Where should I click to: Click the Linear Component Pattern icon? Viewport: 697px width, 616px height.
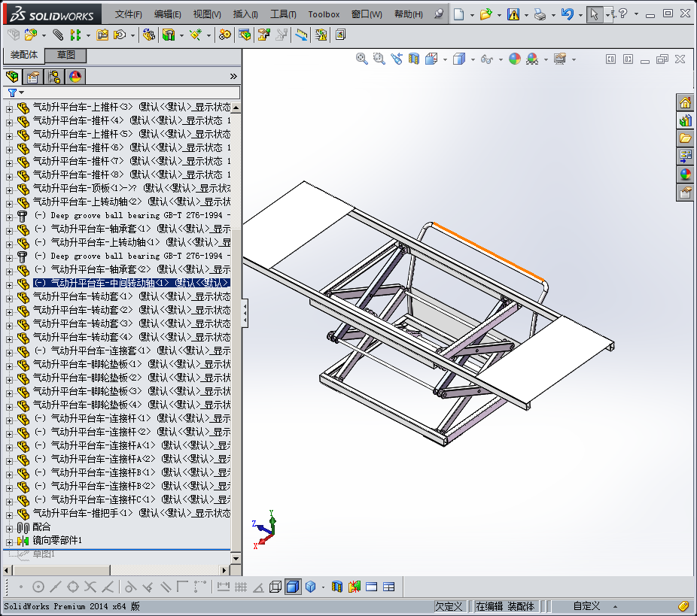[x=75, y=35]
